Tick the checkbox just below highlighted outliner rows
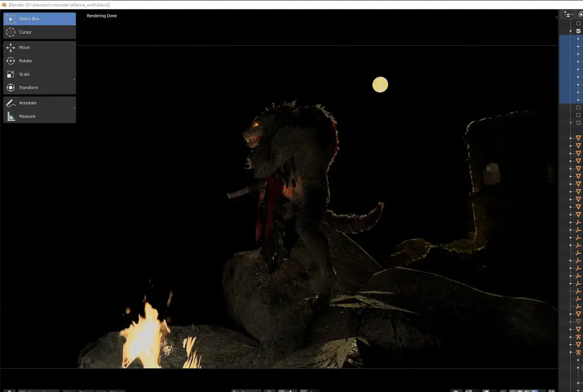This screenshot has width=583, height=392. point(578,107)
